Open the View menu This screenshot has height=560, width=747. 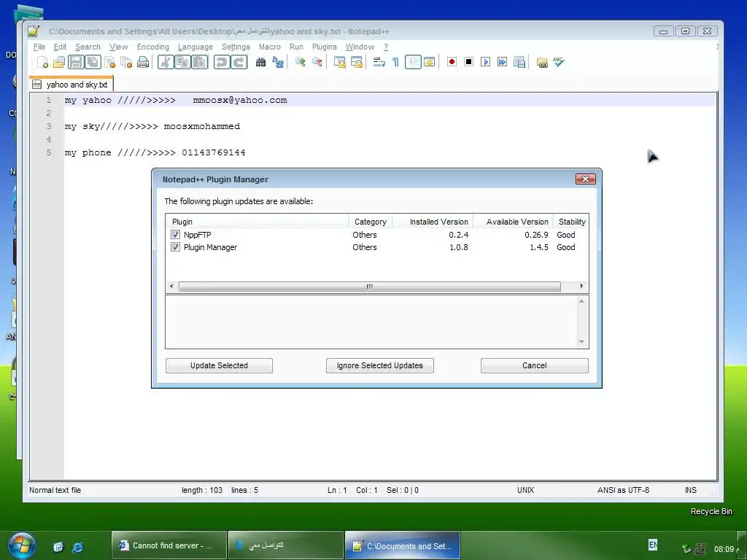pyautogui.click(x=118, y=47)
